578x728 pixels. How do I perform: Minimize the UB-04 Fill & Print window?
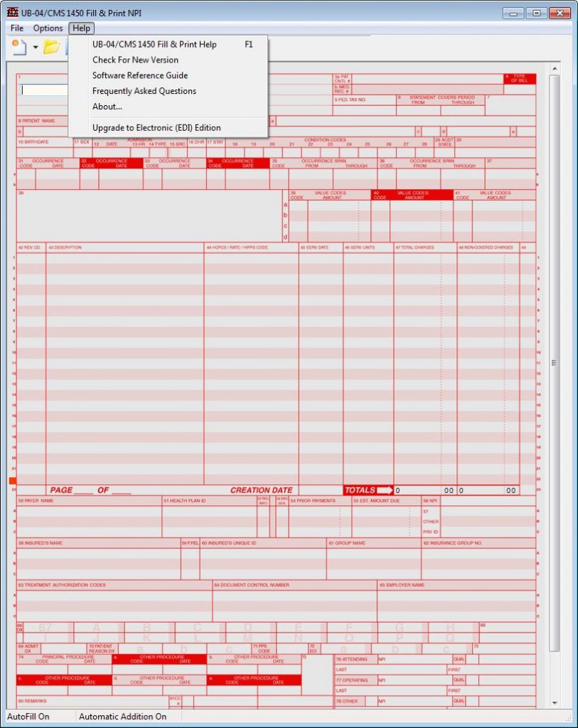tap(513, 13)
